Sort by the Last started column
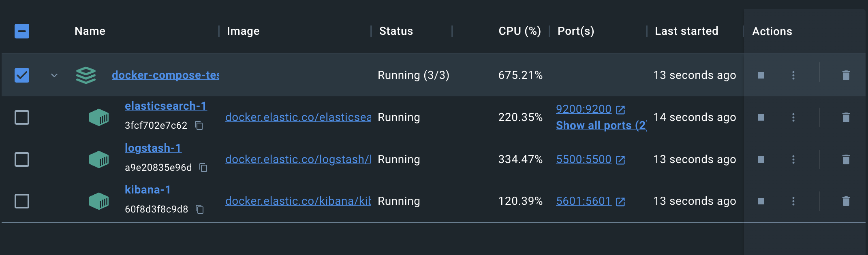 point(686,31)
